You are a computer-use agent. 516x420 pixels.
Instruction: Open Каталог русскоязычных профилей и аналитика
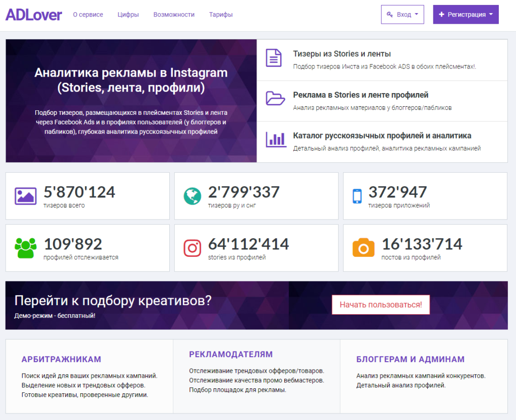pyautogui.click(x=382, y=135)
